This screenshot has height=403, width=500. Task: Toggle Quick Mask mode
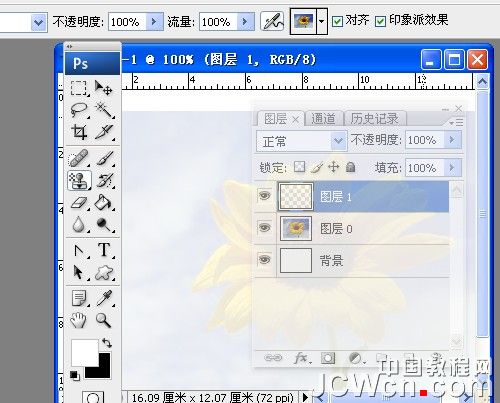[x=93, y=397]
